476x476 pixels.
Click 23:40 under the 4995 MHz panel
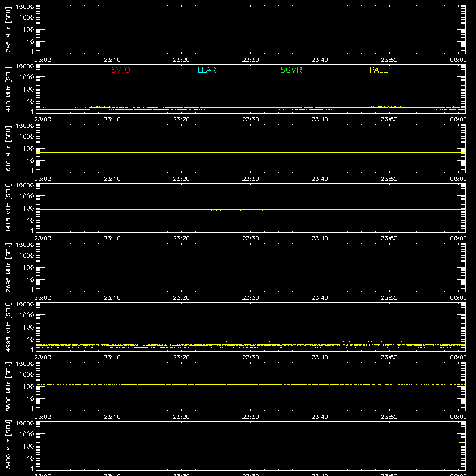coord(320,358)
